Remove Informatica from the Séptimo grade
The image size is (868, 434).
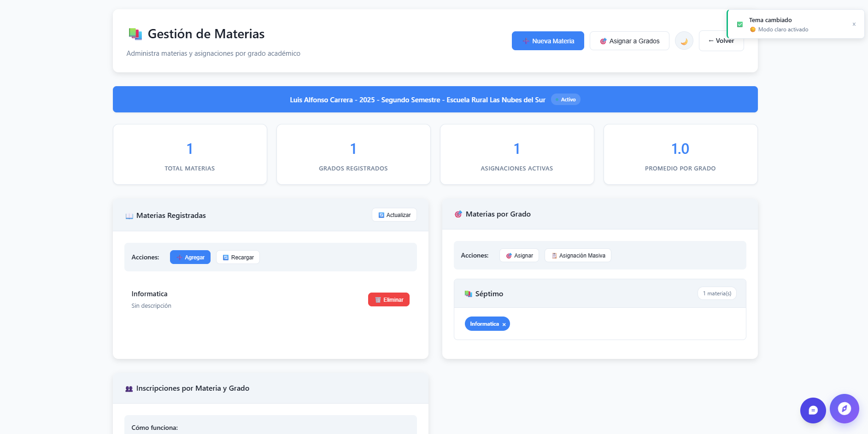point(504,324)
